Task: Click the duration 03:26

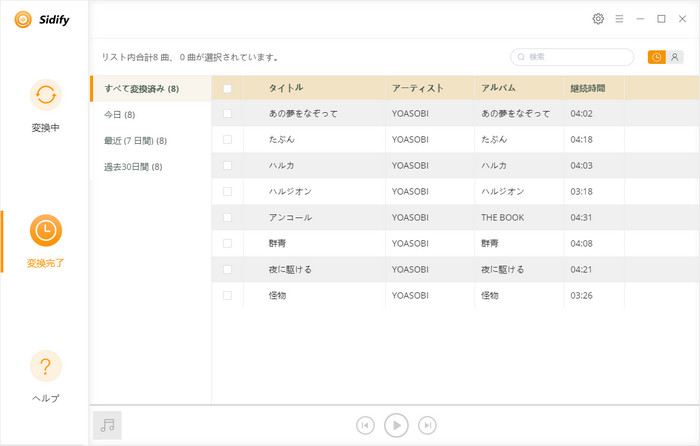Action: point(581,295)
